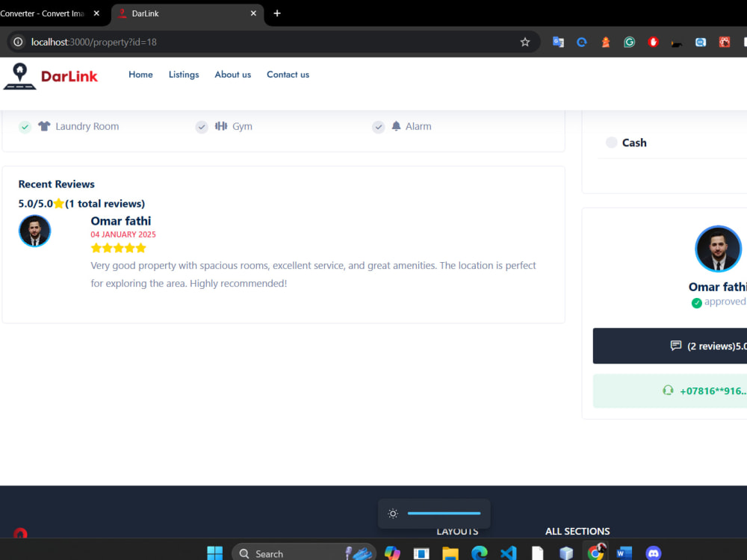This screenshot has width=747, height=560.
Task: Adjust the brightness slider in overlay
Action: click(444, 514)
